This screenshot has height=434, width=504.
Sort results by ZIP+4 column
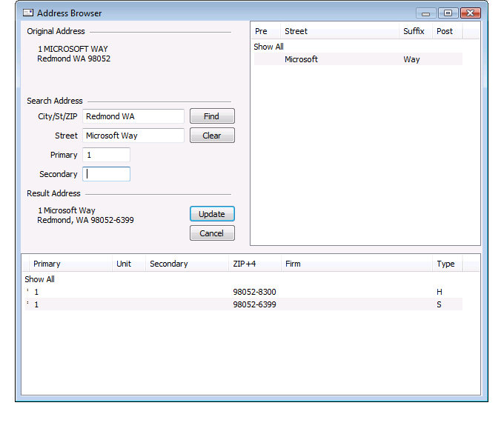coord(255,264)
